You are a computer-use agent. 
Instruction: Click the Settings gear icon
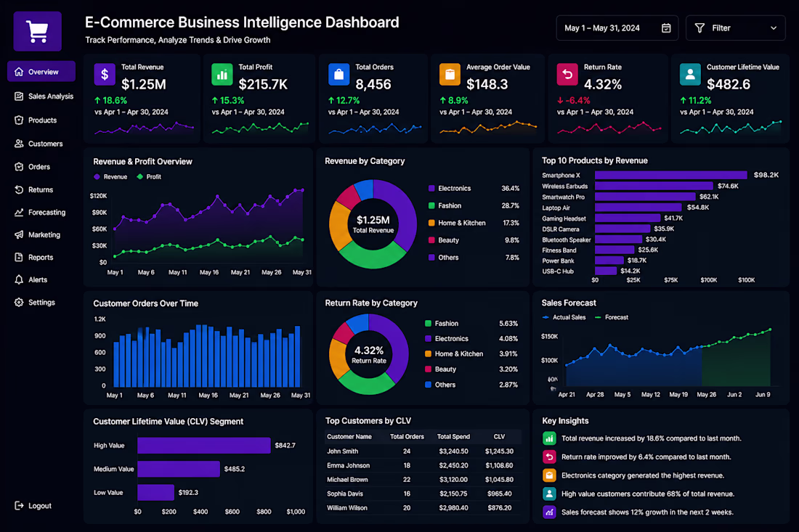click(x=19, y=303)
